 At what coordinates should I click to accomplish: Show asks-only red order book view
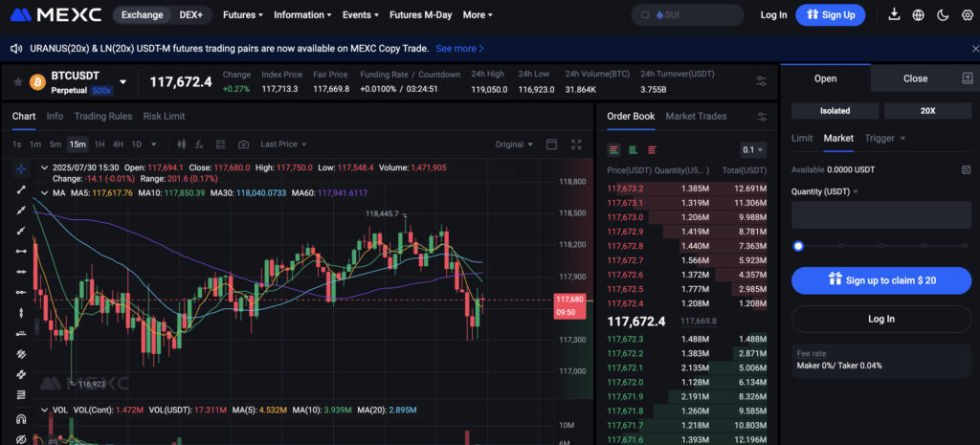(652, 150)
